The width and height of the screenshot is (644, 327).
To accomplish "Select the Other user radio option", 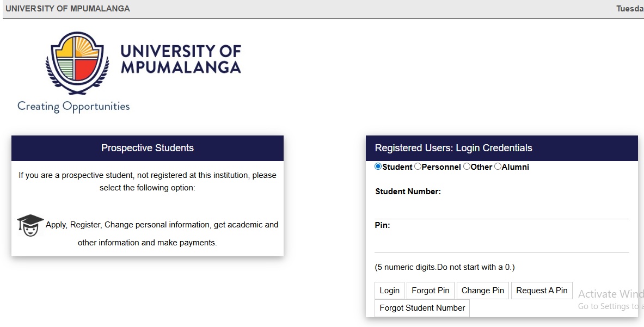I will click(467, 167).
